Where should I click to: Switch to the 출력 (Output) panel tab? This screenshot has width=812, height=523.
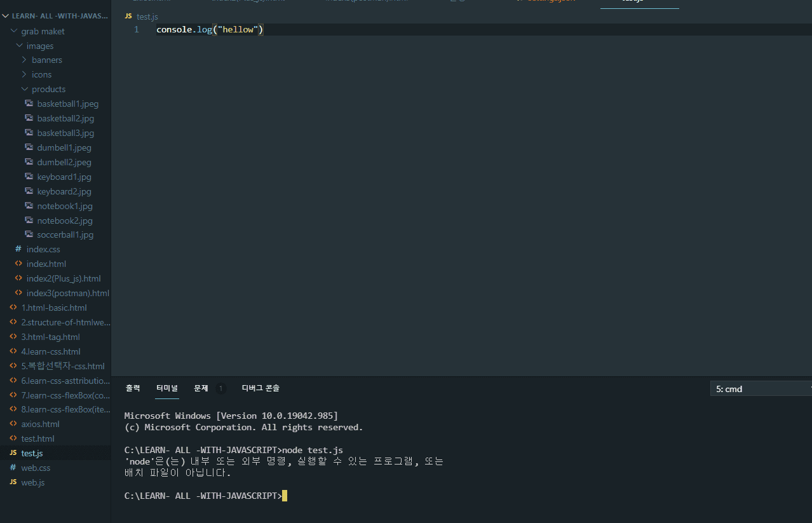coord(133,388)
